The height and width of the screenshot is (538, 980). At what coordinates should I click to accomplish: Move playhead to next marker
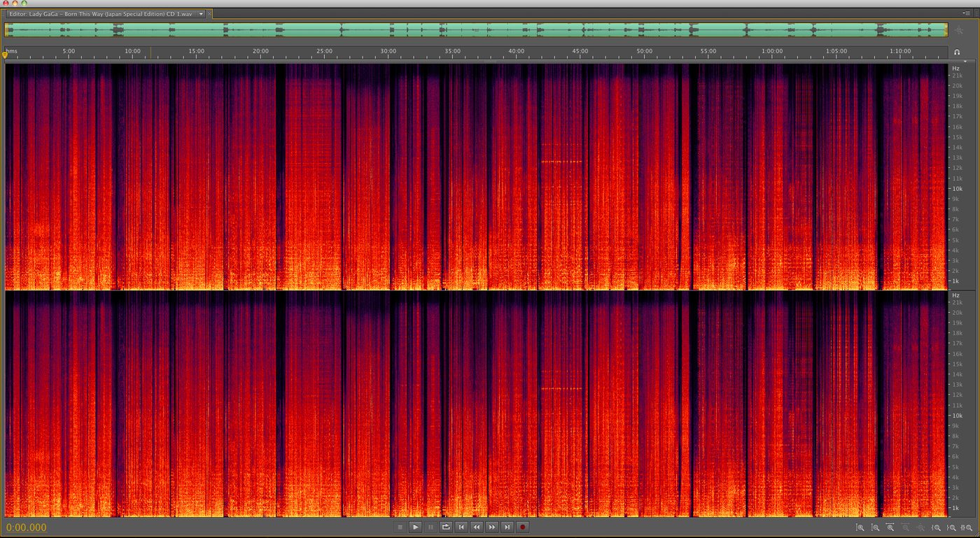coord(507,527)
